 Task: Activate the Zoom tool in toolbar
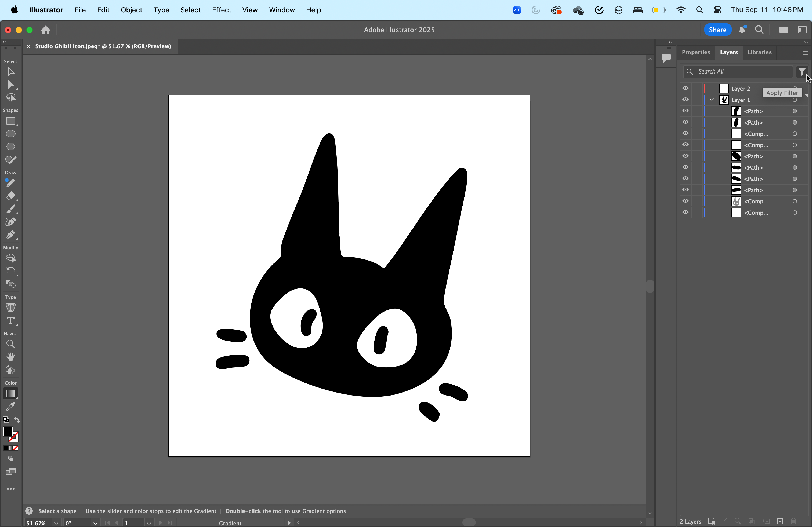point(10,344)
